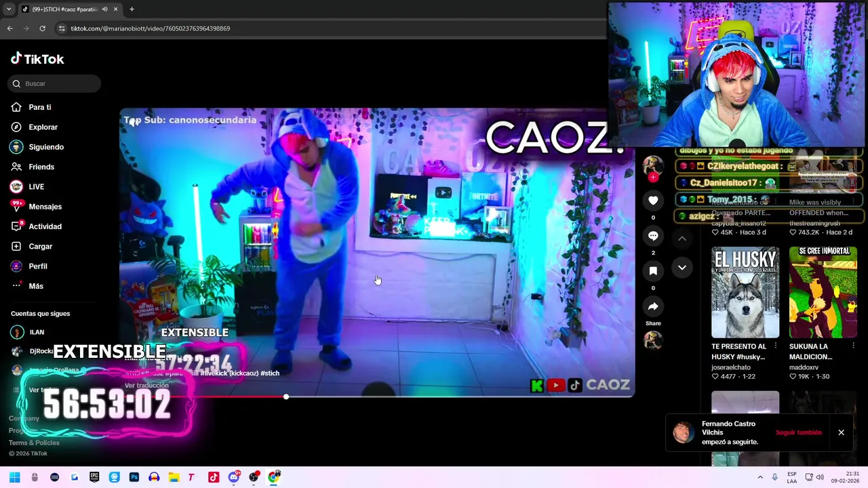Open the Friends page
The image size is (868, 488).
pyautogui.click(x=41, y=167)
